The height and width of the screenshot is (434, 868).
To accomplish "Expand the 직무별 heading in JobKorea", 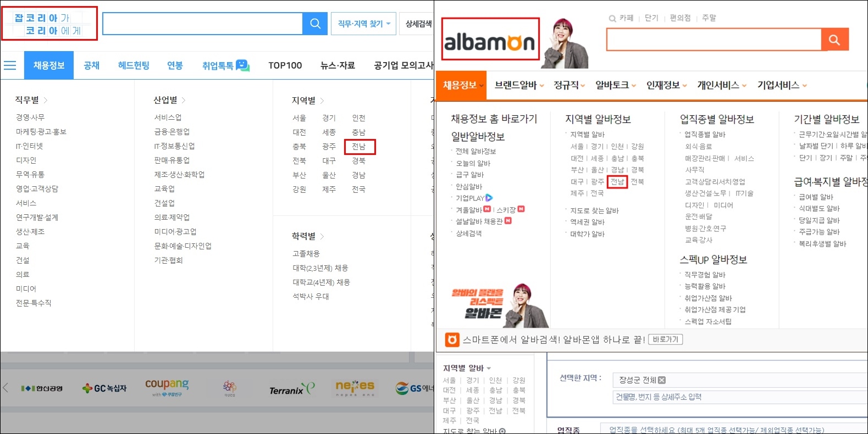I will click(x=31, y=100).
